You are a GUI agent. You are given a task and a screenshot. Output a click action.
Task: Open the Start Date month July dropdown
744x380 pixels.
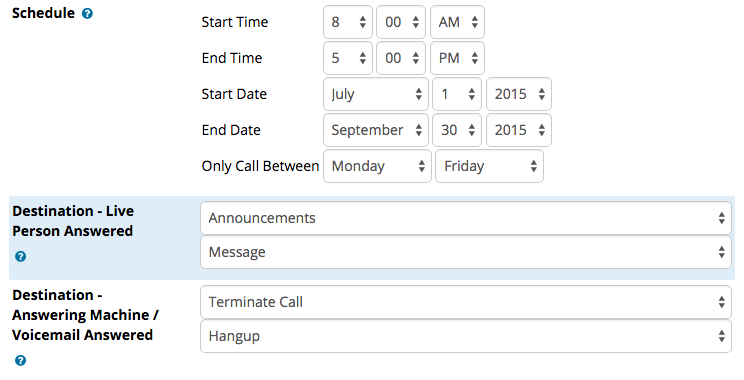click(376, 94)
